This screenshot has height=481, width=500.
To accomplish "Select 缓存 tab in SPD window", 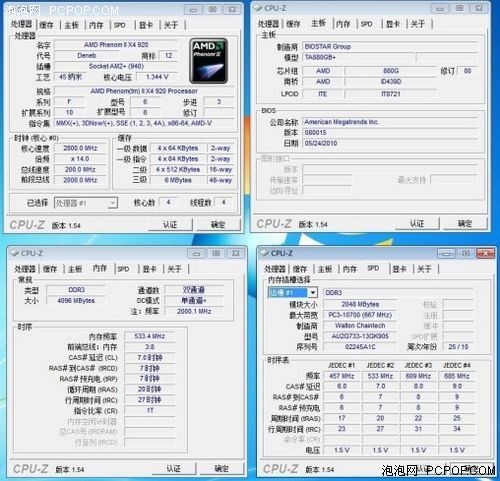I will pyautogui.click(x=300, y=269).
